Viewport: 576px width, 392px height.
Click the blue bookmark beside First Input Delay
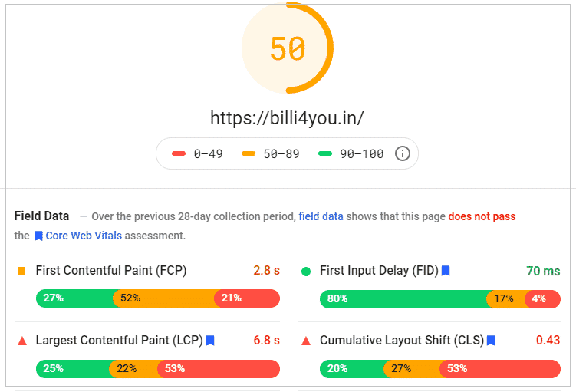coord(446,271)
